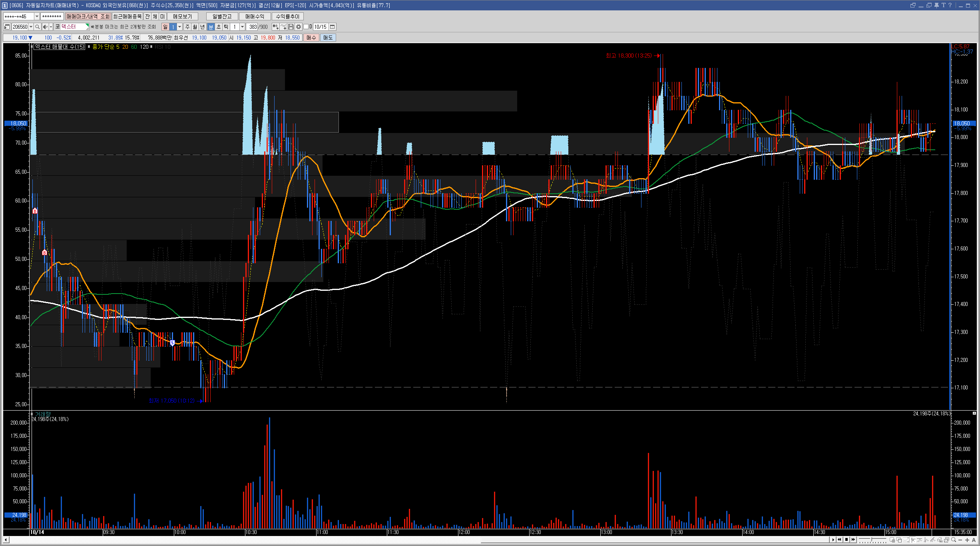
Task: Click the zoom magnifier icon at bottom right
Action: [x=954, y=540]
